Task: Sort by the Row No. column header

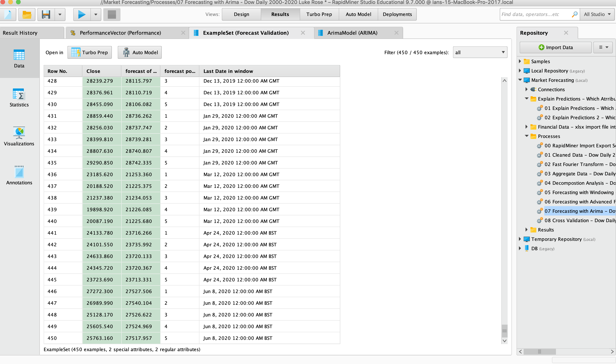Action: click(x=63, y=71)
